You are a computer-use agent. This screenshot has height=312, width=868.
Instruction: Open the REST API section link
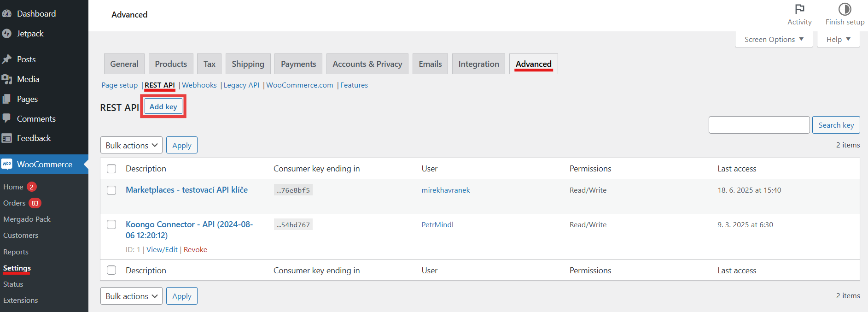point(160,85)
